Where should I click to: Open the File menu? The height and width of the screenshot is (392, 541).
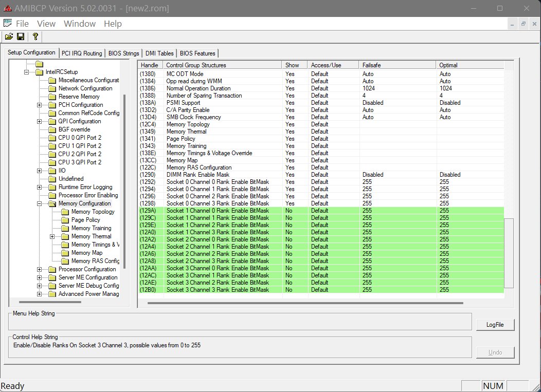coord(23,24)
